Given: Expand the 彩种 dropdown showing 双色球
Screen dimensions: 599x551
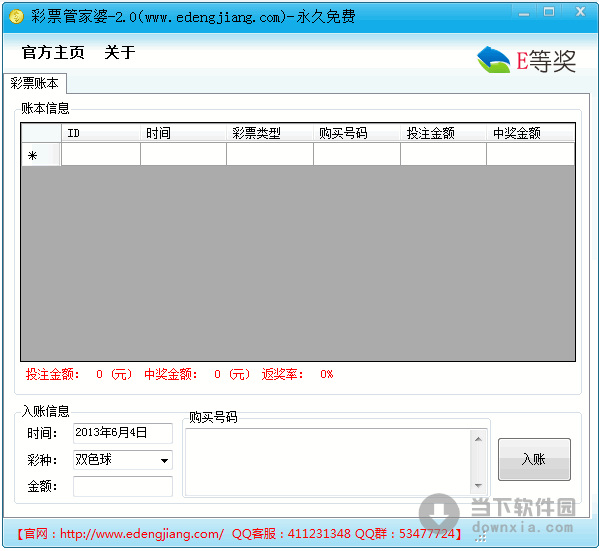Looking at the screenshot, I should click(123, 460).
